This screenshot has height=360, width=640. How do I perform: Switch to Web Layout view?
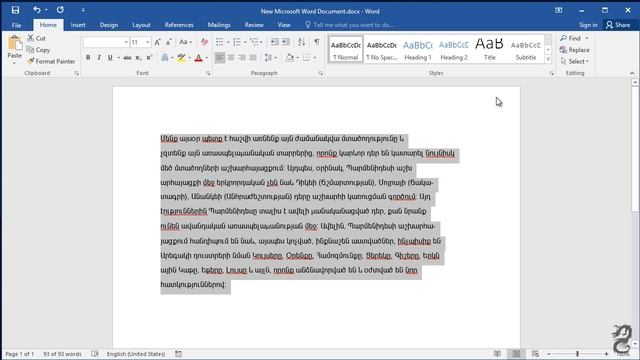point(535,354)
